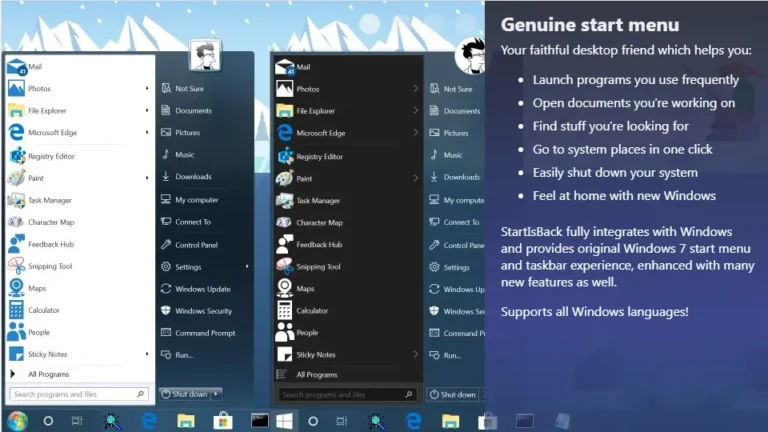Select Command Prompt in the light menu

(205, 333)
